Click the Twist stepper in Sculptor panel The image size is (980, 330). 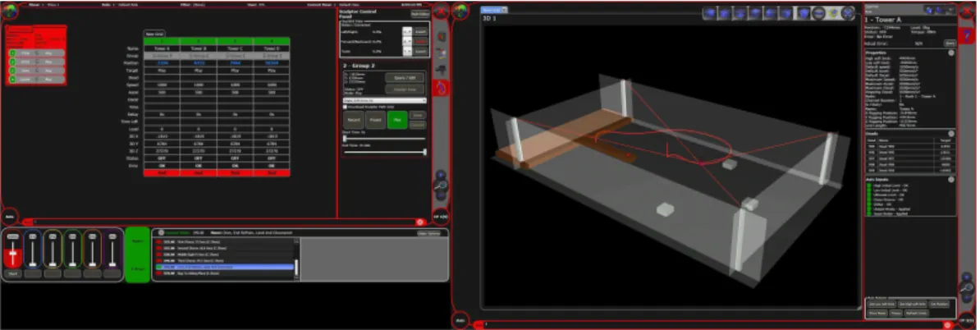point(407,51)
